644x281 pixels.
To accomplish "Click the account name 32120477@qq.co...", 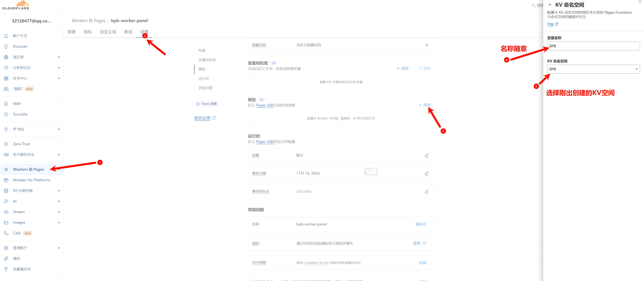I will click(x=31, y=21).
